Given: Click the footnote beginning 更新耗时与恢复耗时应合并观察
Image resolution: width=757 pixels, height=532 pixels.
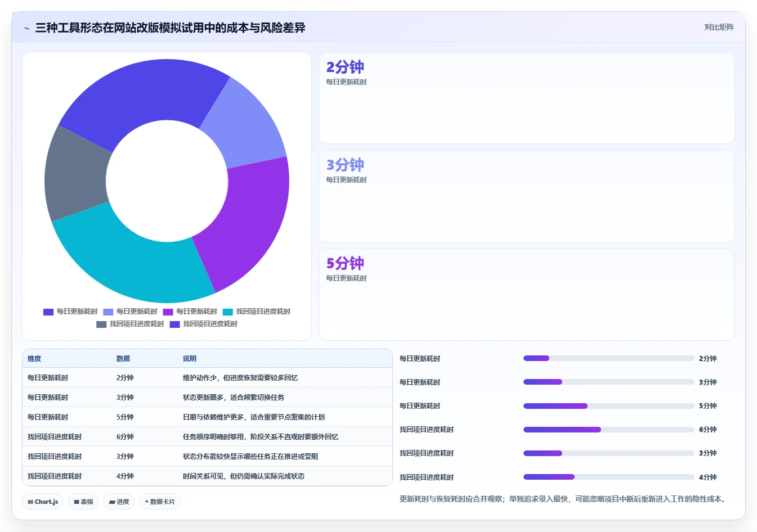Looking at the screenshot, I should pyautogui.click(x=563, y=499).
